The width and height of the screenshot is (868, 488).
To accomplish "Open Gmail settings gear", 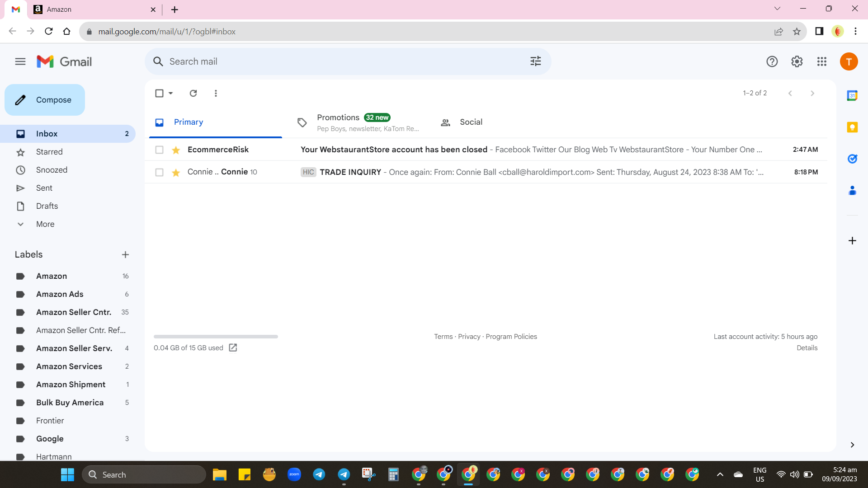I will coord(797,61).
